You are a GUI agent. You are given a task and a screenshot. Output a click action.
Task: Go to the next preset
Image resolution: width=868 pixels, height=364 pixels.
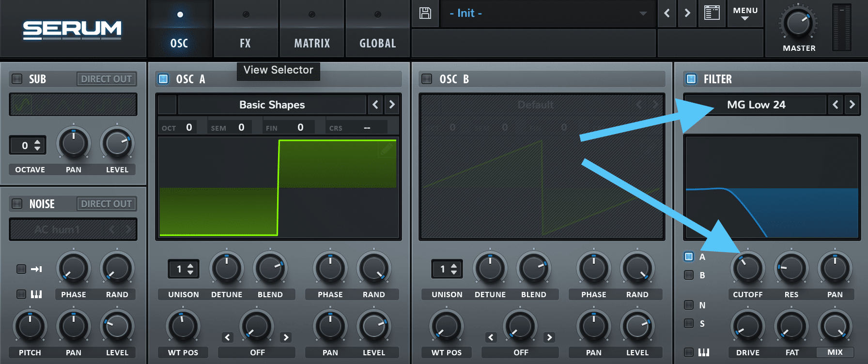click(x=687, y=13)
